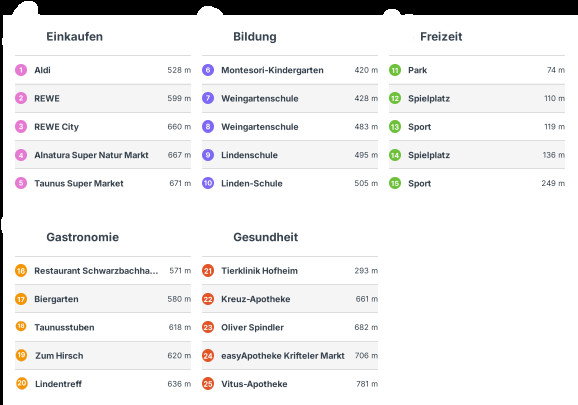The image size is (578, 405).
Task: Select the purple number 6 Montesori-Kindergarten marker
Action: [x=208, y=70]
